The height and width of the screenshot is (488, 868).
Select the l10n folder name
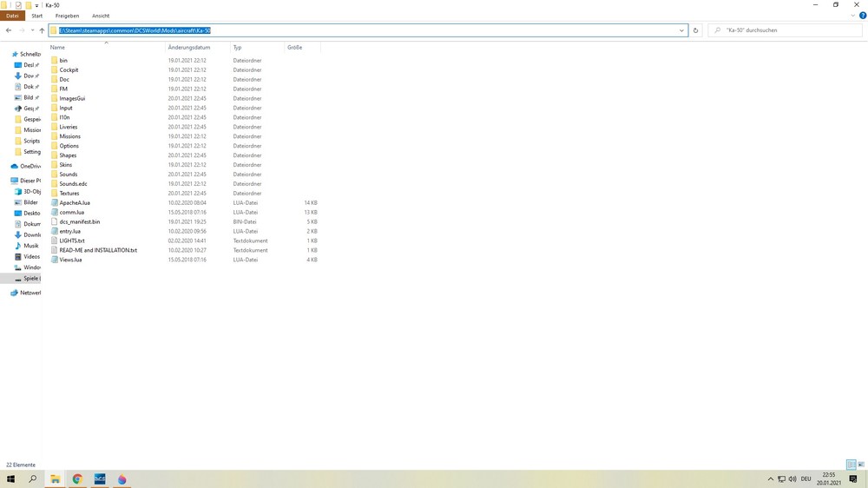coord(65,117)
